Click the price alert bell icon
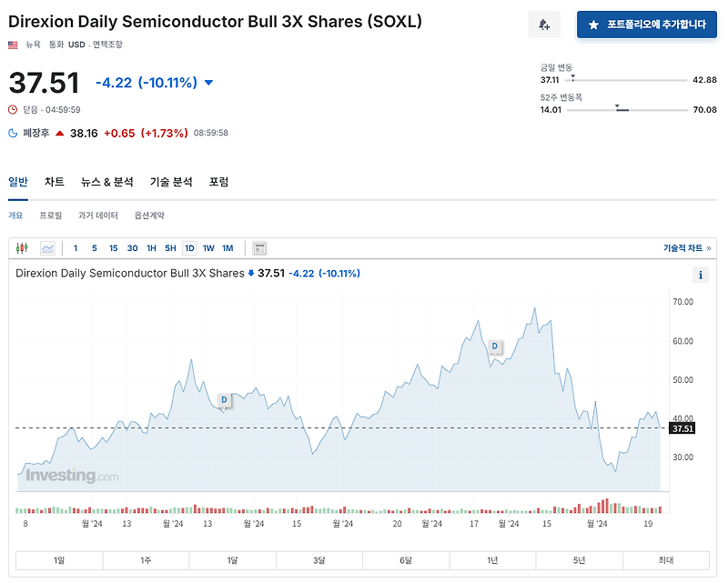This screenshot has width=728, height=583. tap(542, 23)
